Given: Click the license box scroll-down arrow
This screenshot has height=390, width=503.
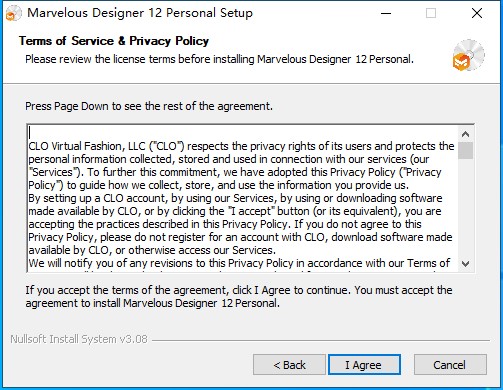Looking at the screenshot, I should (x=465, y=264).
